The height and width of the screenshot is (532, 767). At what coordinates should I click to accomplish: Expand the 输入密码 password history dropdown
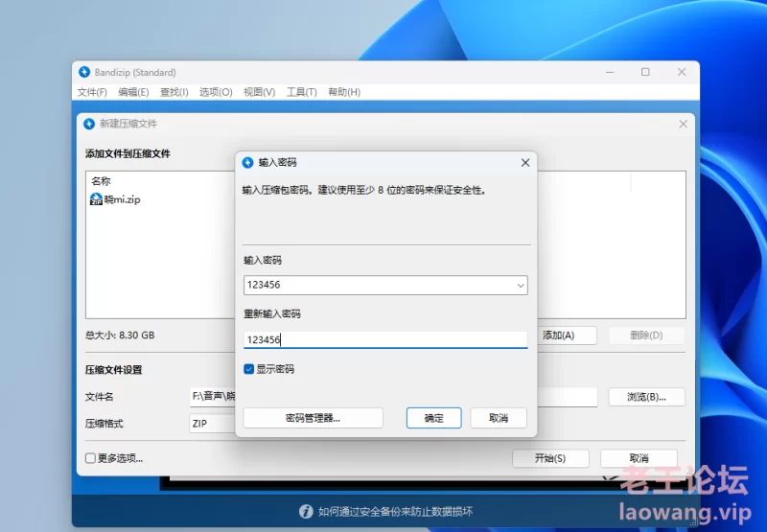point(521,285)
